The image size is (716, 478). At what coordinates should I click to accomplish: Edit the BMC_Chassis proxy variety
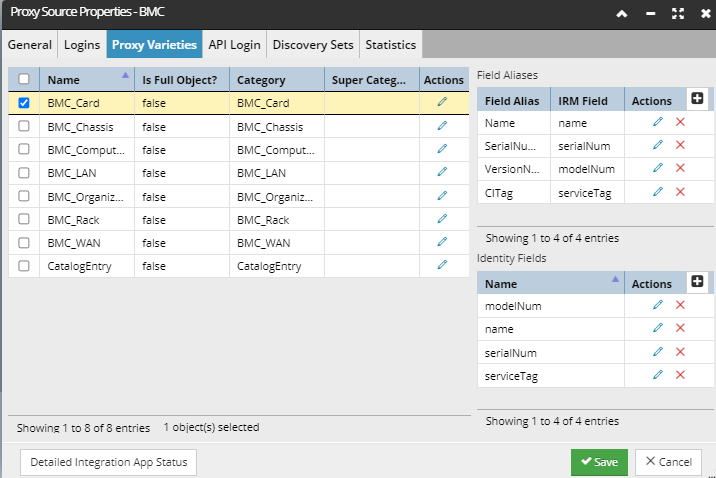(442, 126)
